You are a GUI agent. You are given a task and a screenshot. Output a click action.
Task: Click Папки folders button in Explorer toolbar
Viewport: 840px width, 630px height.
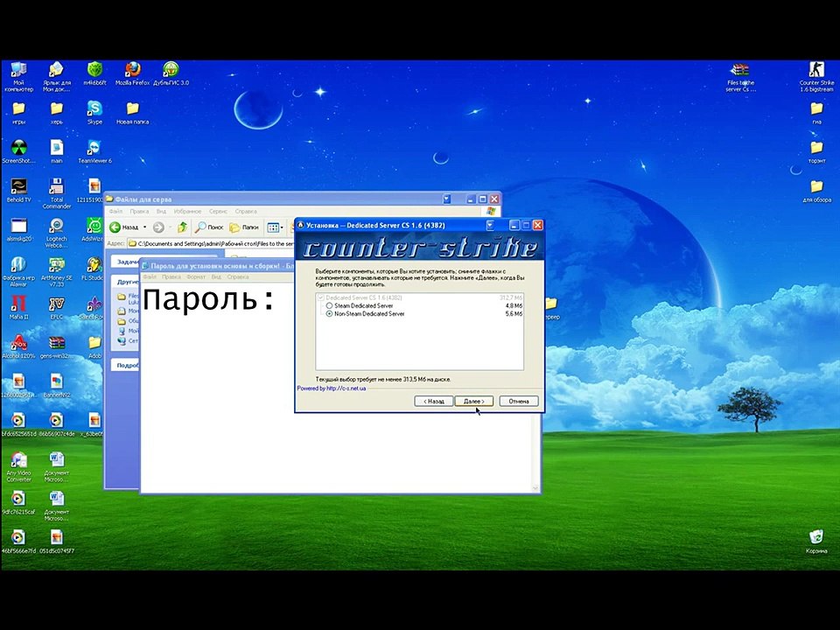pyautogui.click(x=244, y=227)
